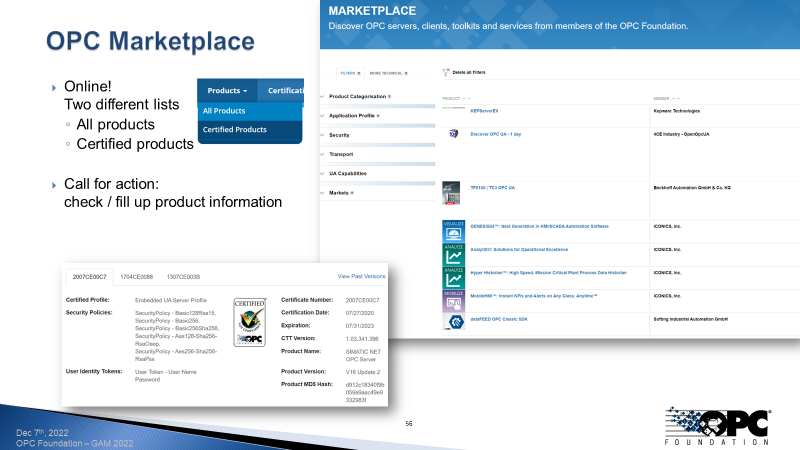Open the TF6100 | TC3 OPC UA link
This screenshot has width=800, height=450.
(492, 188)
